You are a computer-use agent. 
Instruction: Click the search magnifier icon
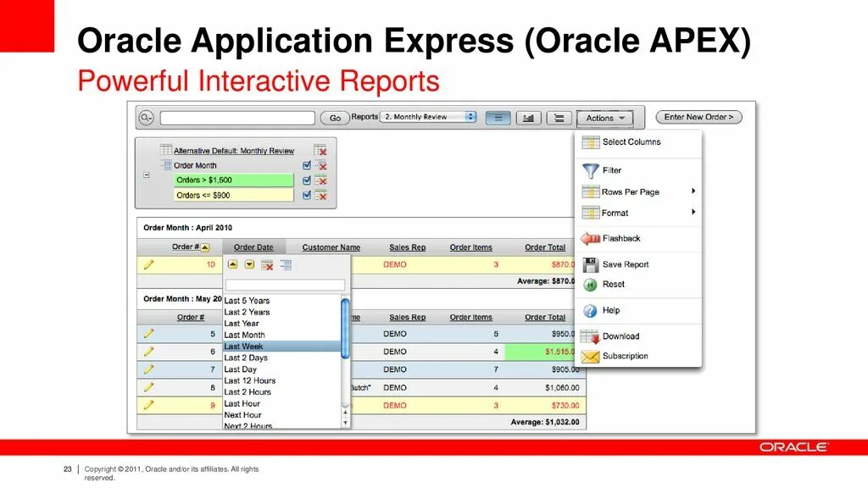pyautogui.click(x=146, y=118)
